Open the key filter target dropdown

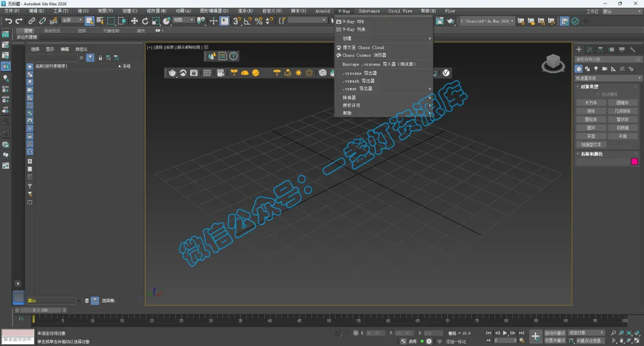tap(587, 332)
